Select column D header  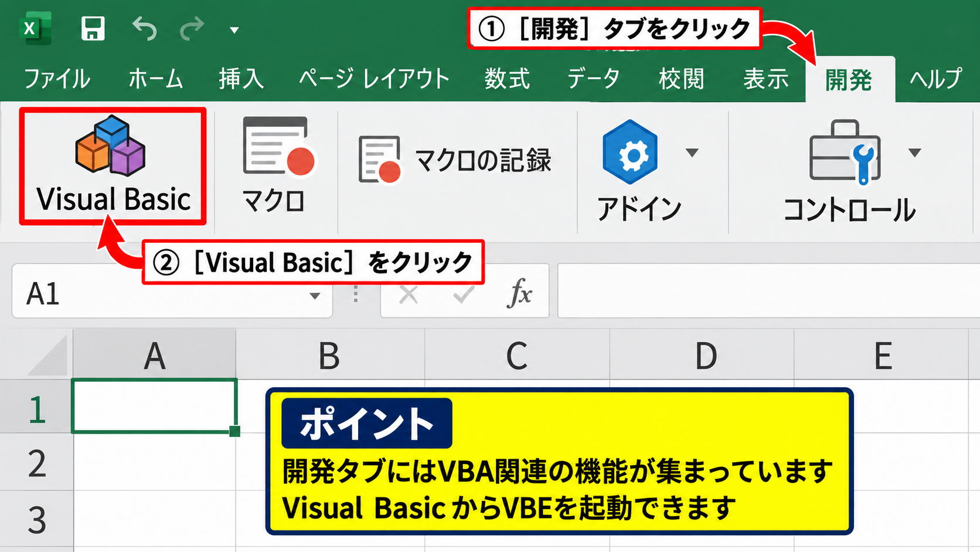(x=702, y=354)
